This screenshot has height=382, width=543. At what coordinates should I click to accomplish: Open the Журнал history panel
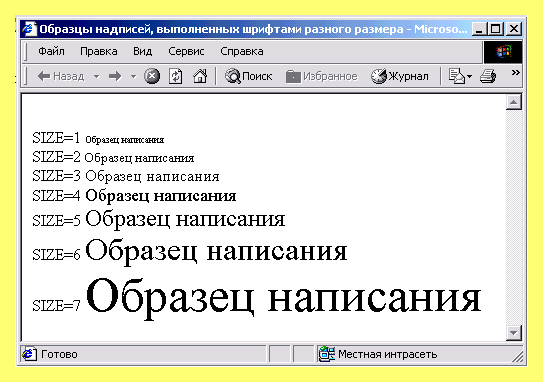coord(400,76)
